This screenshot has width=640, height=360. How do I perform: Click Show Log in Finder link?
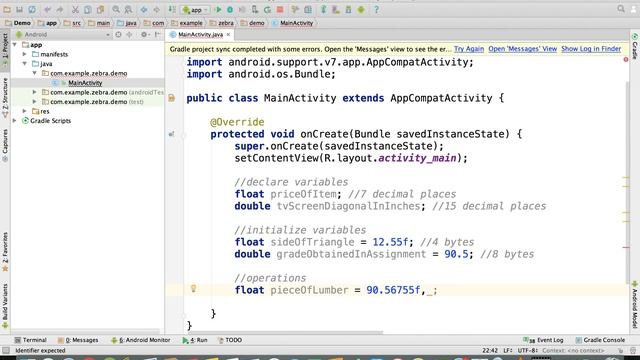pyautogui.click(x=591, y=49)
